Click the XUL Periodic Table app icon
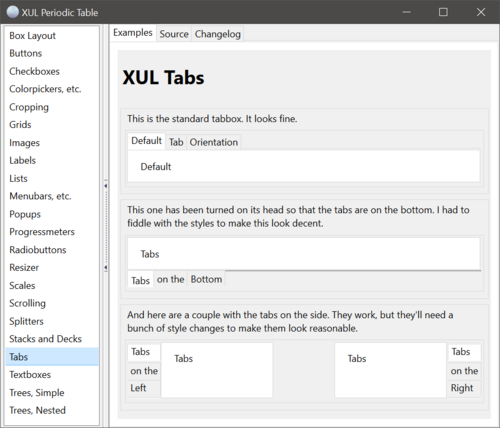This screenshot has height=428, width=500. click(12, 12)
